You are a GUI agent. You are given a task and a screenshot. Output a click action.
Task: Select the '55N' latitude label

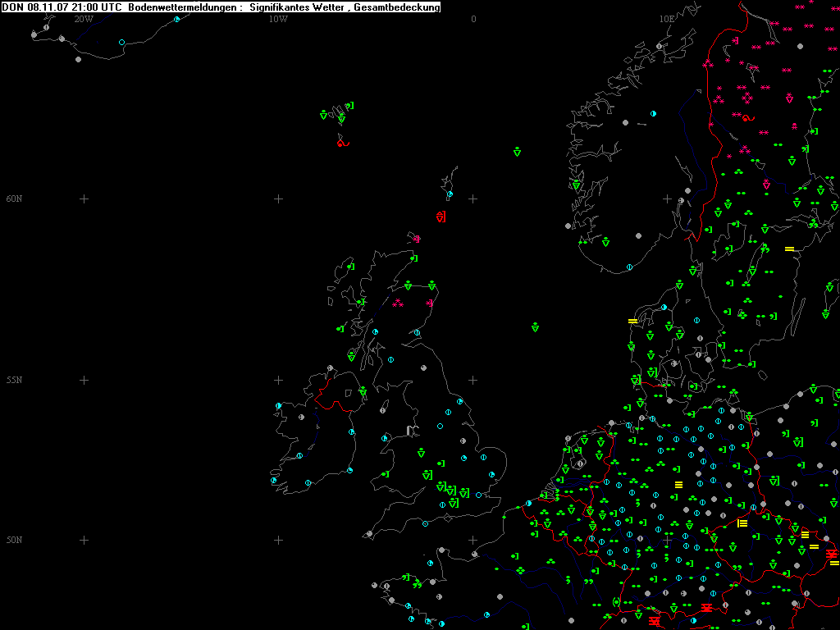[14, 380]
